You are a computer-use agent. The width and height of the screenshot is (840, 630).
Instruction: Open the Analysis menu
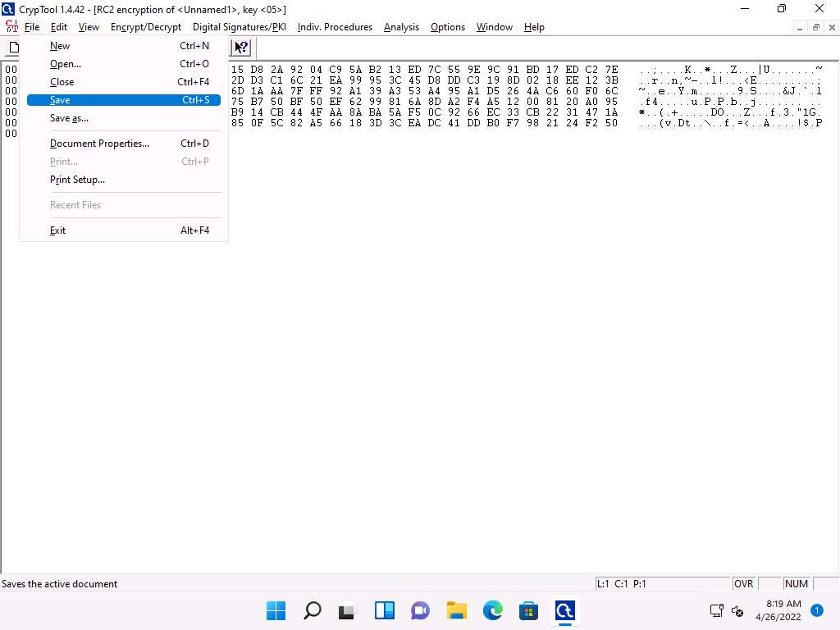401,27
